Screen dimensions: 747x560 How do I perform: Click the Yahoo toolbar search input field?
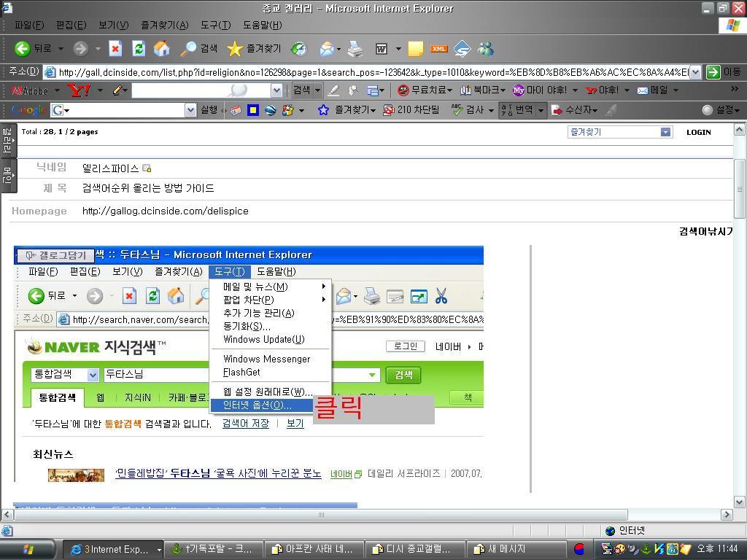pos(201,90)
